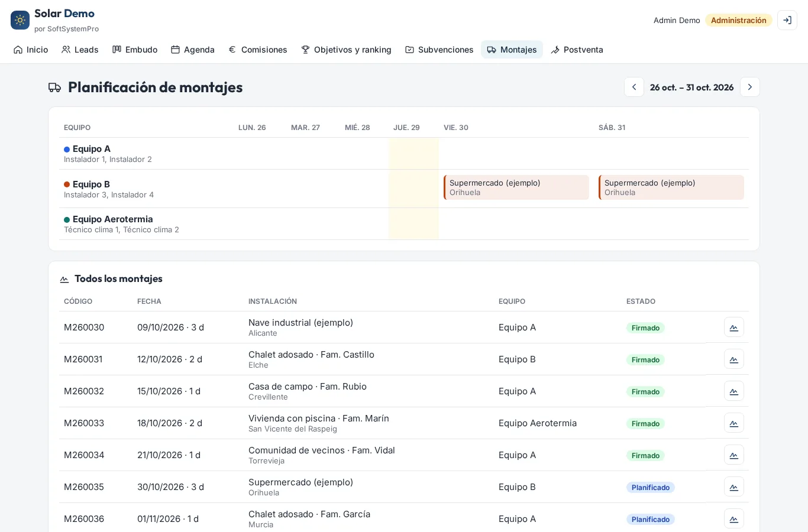The image size is (808, 532).
Task: Click date range "26 oct. – 31 oct. 2026"
Action: point(692,87)
